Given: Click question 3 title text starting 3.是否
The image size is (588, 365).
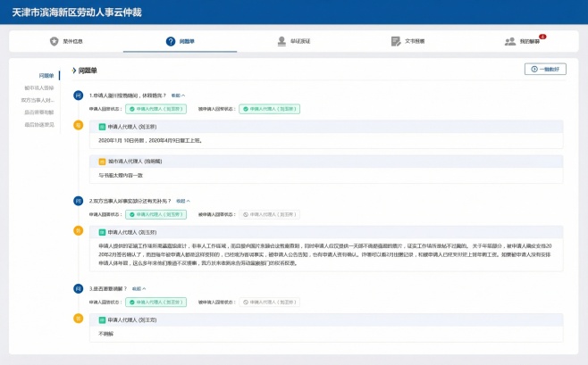Looking at the screenshot, I should (x=108, y=288).
